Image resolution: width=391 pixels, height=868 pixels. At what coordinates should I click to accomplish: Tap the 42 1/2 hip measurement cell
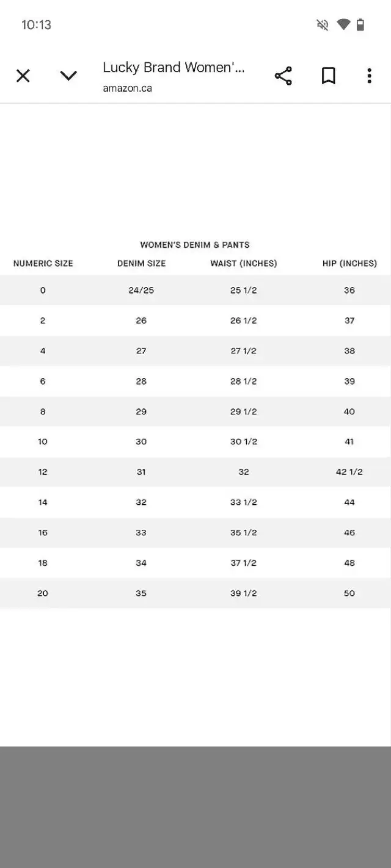coord(349,472)
